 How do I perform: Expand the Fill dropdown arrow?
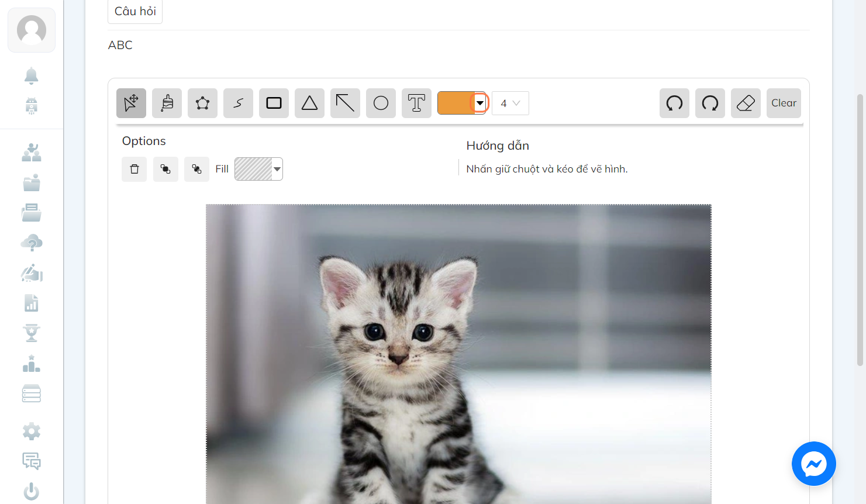click(x=277, y=169)
